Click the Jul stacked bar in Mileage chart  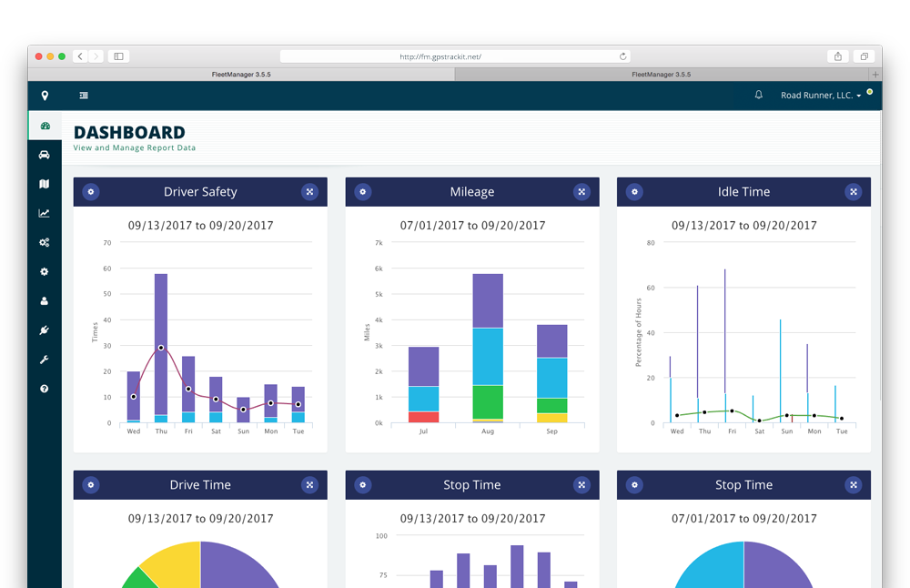tap(424, 384)
